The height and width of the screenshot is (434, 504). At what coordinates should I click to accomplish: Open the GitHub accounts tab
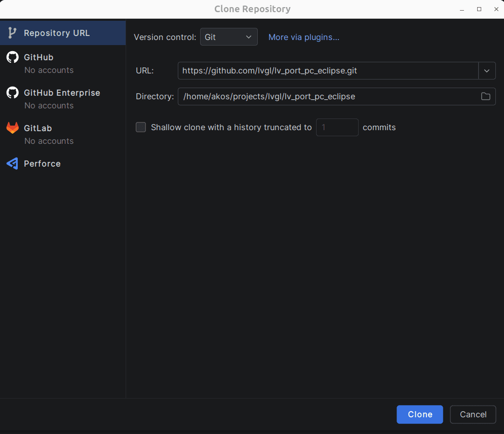pyautogui.click(x=63, y=63)
